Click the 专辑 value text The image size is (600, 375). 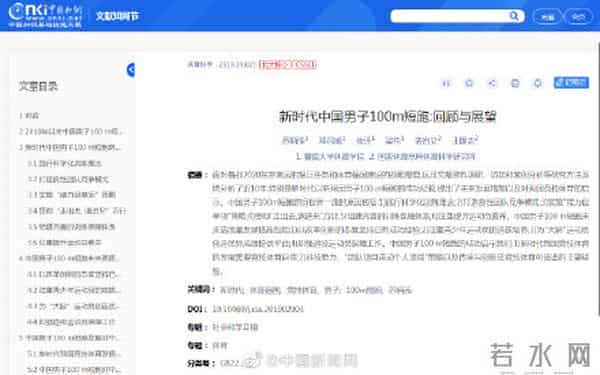pyautogui.click(x=235, y=327)
